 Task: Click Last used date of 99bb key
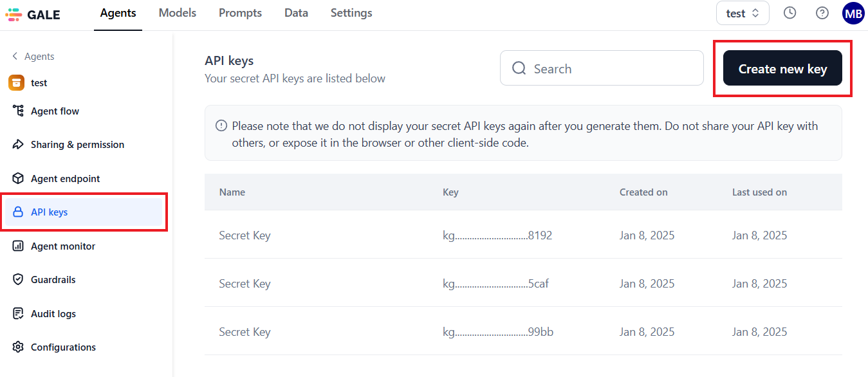pyautogui.click(x=759, y=331)
